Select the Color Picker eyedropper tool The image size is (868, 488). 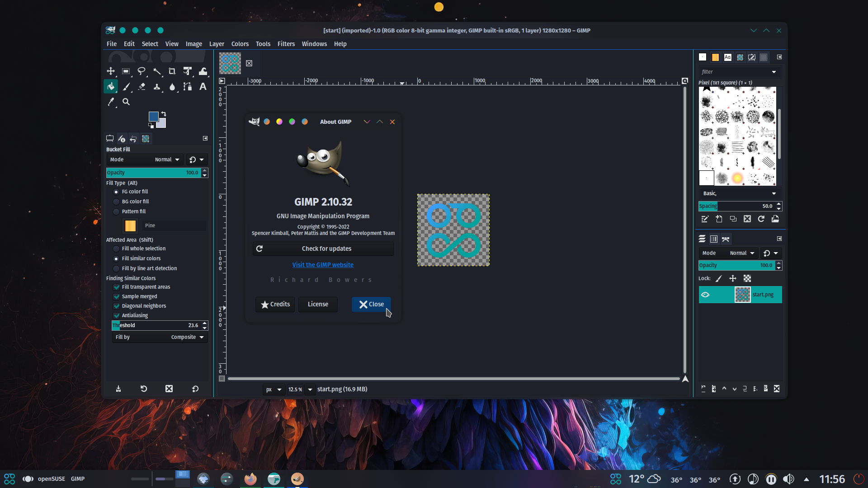pyautogui.click(x=111, y=102)
